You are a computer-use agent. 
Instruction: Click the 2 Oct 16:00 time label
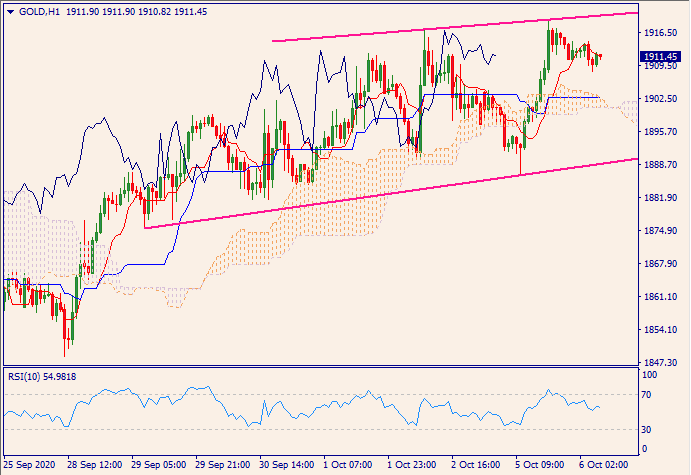click(x=479, y=466)
